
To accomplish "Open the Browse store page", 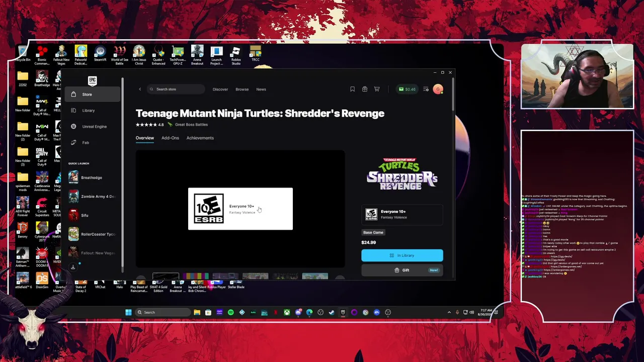I will coord(242,89).
